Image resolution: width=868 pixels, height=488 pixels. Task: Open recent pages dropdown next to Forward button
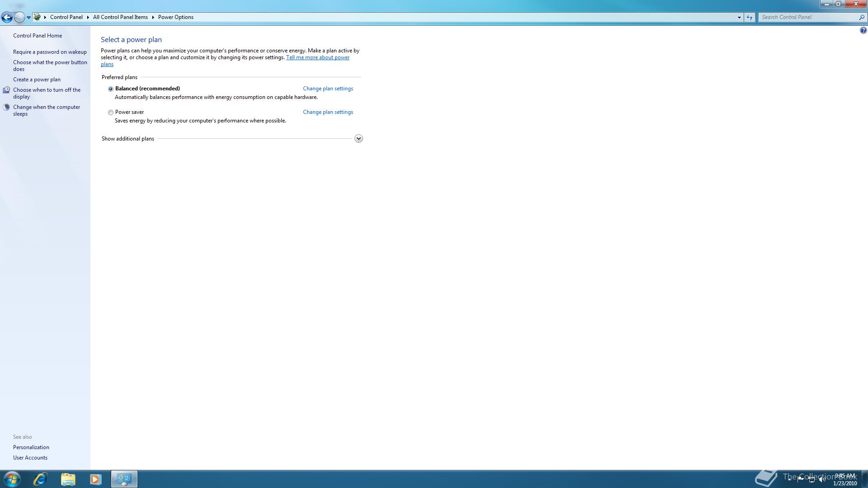(x=28, y=17)
